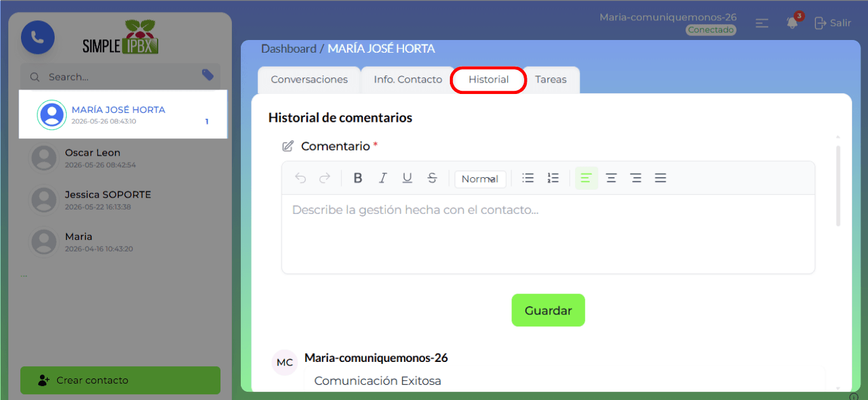868x400 pixels.
Task: Go to Dashboard via breadcrumb
Action: pyautogui.click(x=288, y=49)
